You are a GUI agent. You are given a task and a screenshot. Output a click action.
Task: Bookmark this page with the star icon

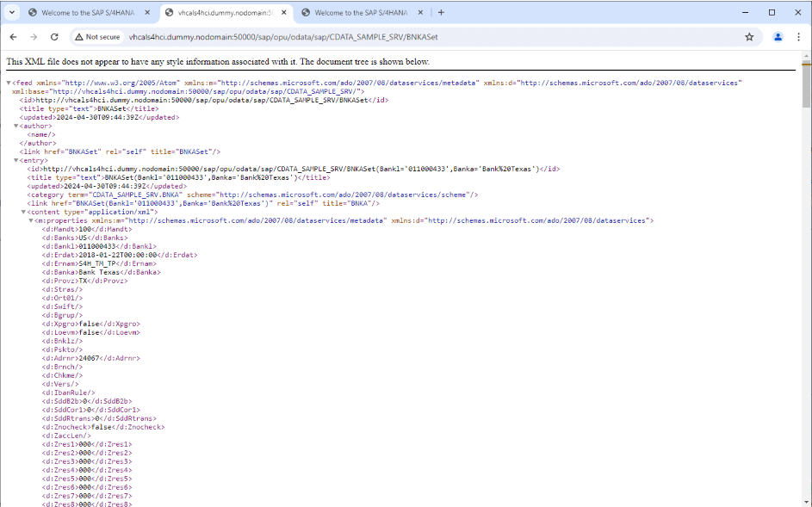point(749,37)
